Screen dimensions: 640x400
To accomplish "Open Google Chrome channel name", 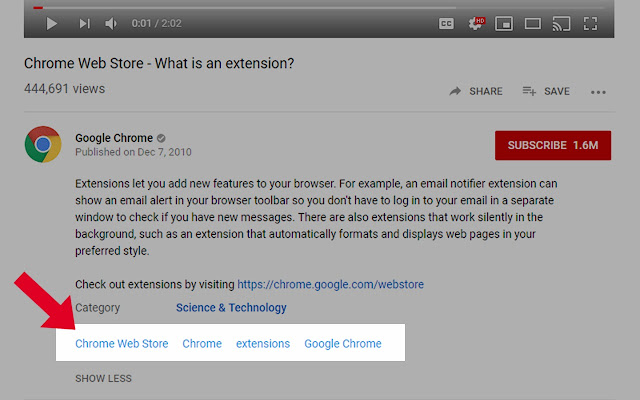I will [114, 138].
